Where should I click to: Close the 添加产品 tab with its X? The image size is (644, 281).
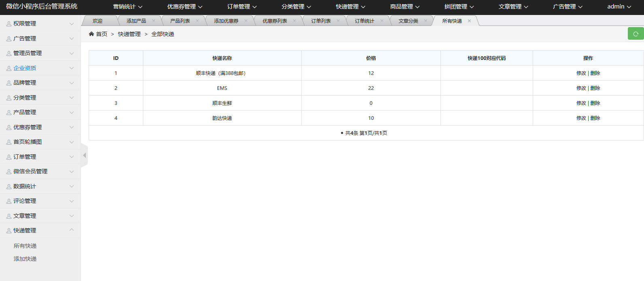click(153, 21)
